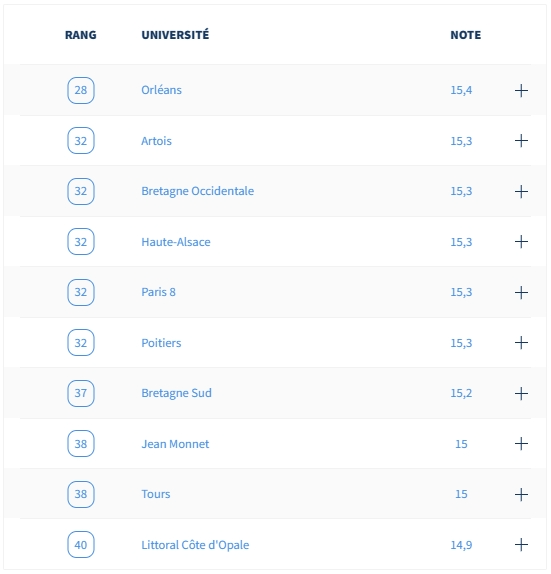The height and width of the screenshot is (574, 551).
Task: Select the Haute-Alsace university name
Action: (176, 242)
